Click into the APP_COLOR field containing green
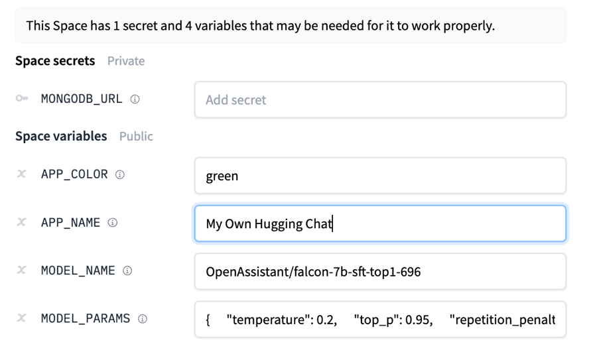 [x=380, y=176]
